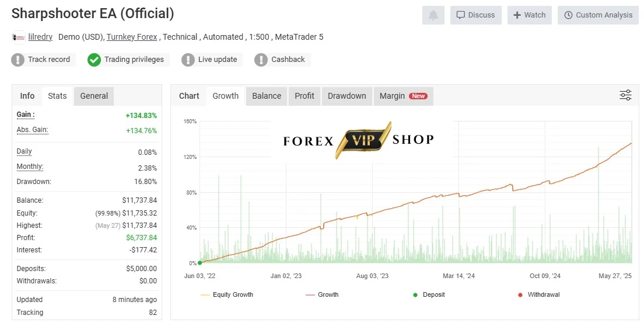This screenshot has width=644, height=326.
Task: Click Live update status icon
Action: pos(188,60)
